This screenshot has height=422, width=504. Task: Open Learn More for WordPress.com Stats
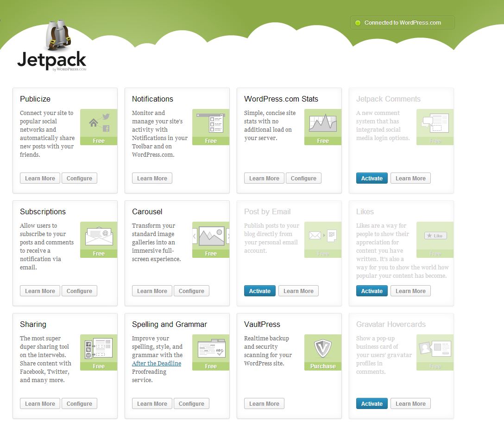click(264, 179)
